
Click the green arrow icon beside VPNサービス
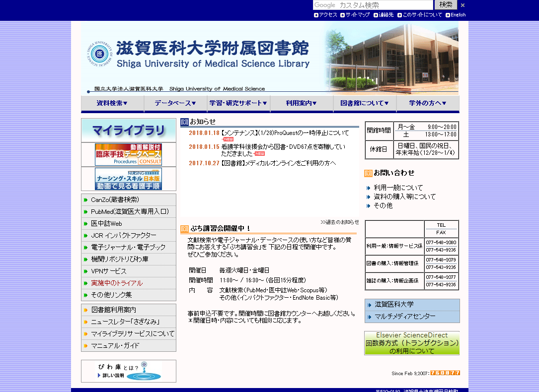85,271
